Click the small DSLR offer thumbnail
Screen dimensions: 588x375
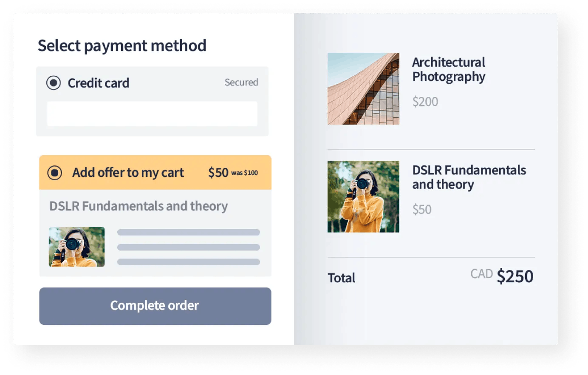[77, 247]
